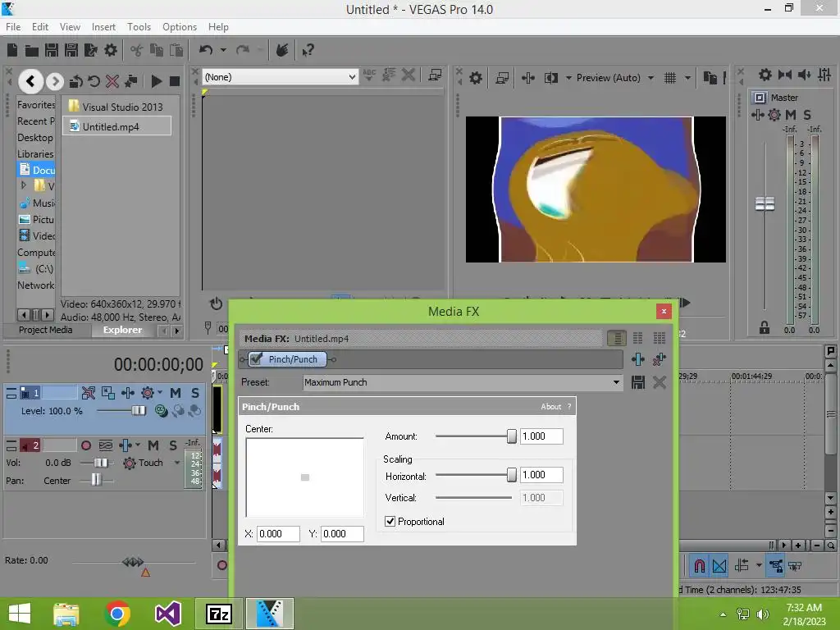The height and width of the screenshot is (630, 840).
Task: Solo video track 1
Action: 195,393
